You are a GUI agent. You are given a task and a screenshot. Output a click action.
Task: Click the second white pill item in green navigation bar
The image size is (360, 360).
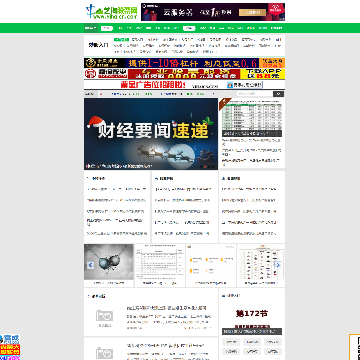(189, 28)
